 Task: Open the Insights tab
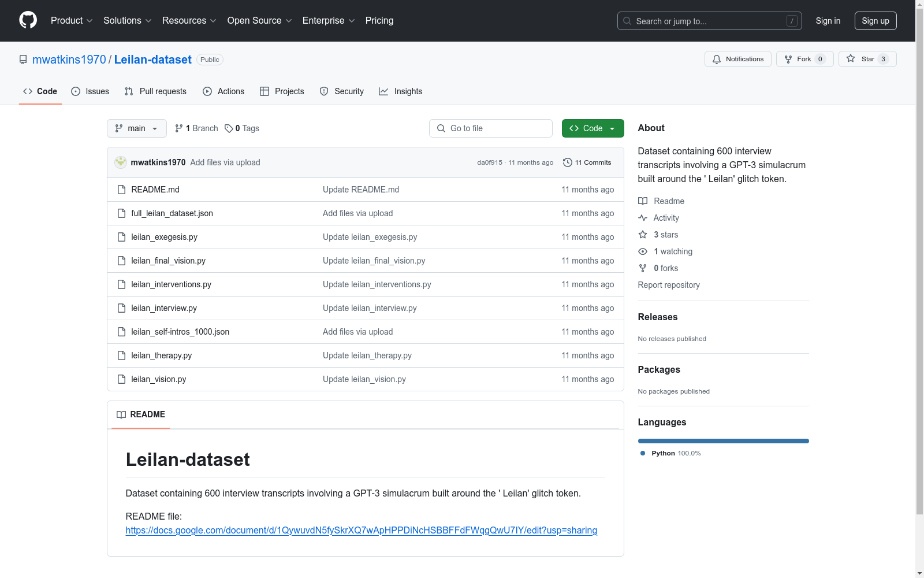pyautogui.click(x=401, y=91)
